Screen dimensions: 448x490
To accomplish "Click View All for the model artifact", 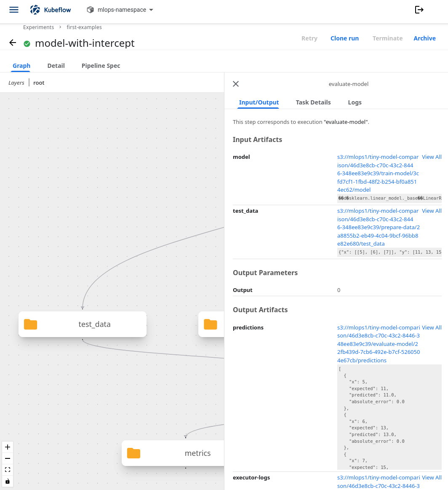I will 432,157.
